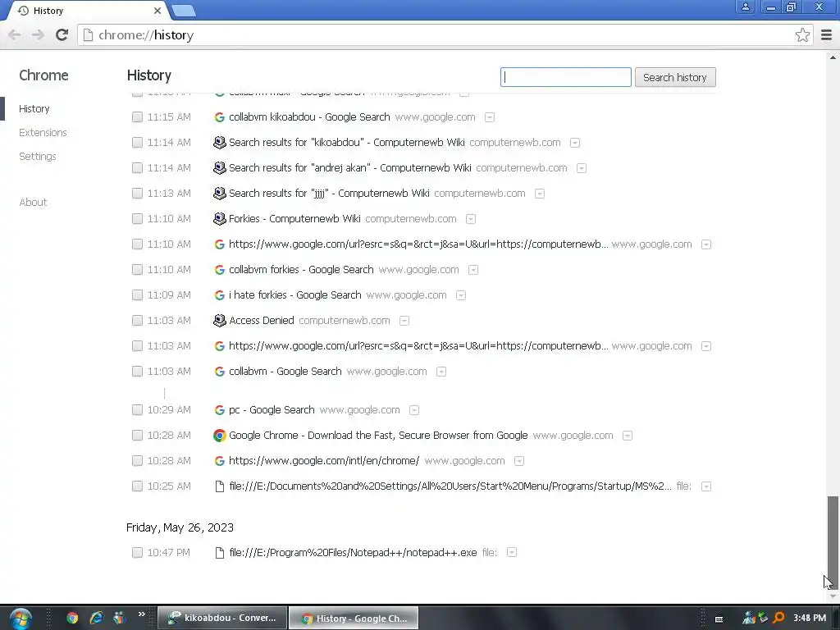Check the box for notepad++.exe entry
This screenshot has width=840, height=630.
pos(137,552)
